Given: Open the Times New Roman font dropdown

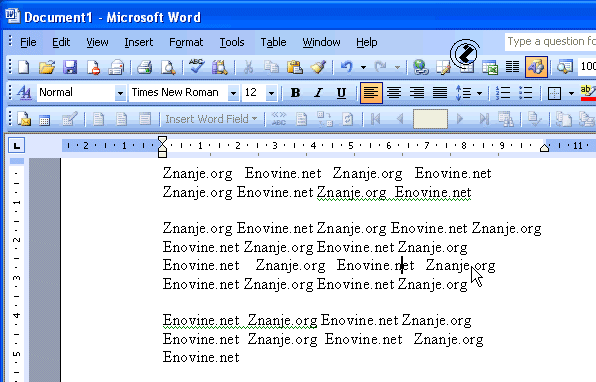Looking at the screenshot, I should tap(233, 93).
